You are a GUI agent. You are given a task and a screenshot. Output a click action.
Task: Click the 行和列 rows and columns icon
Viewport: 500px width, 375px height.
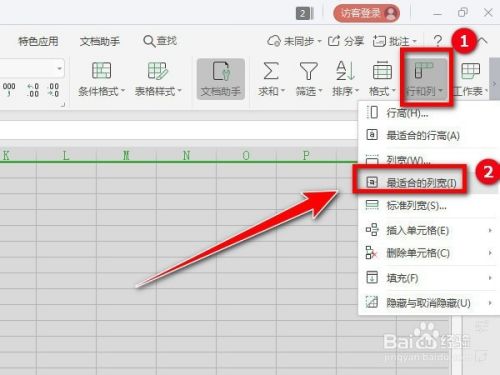point(423,71)
